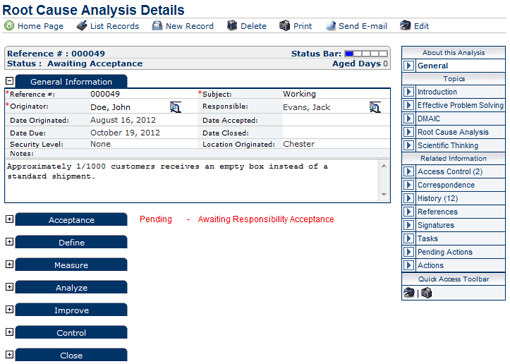Open the History (12) link
Viewport: 510px width, 364px height.
pyautogui.click(x=438, y=198)
